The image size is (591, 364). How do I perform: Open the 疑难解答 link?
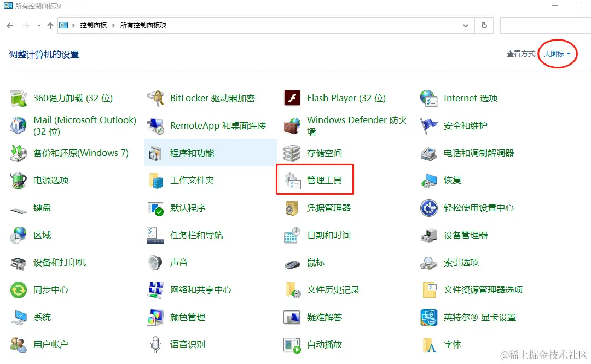point(324,317)
